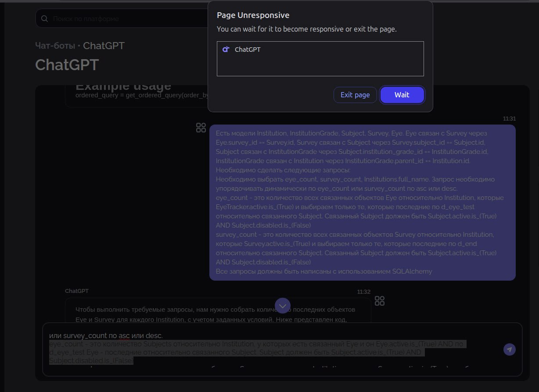Click the 11:32 timestamp of the ChatGPT reply

click(364, 292)
